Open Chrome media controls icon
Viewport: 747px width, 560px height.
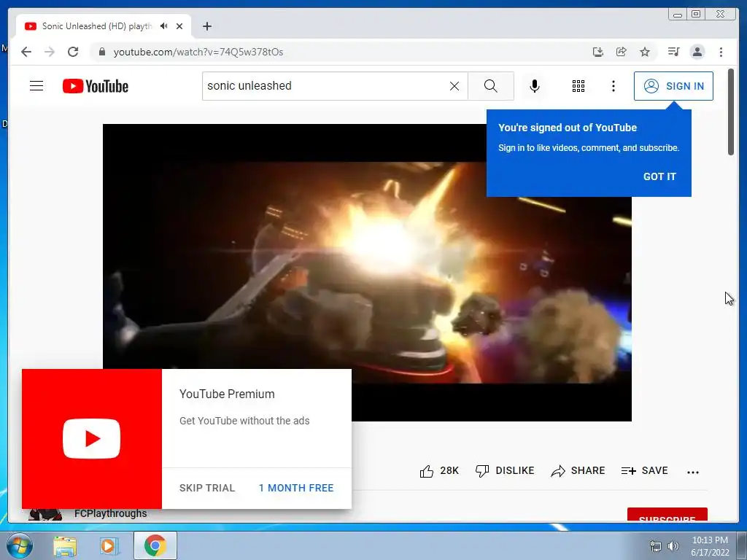(x=673, y=52)
